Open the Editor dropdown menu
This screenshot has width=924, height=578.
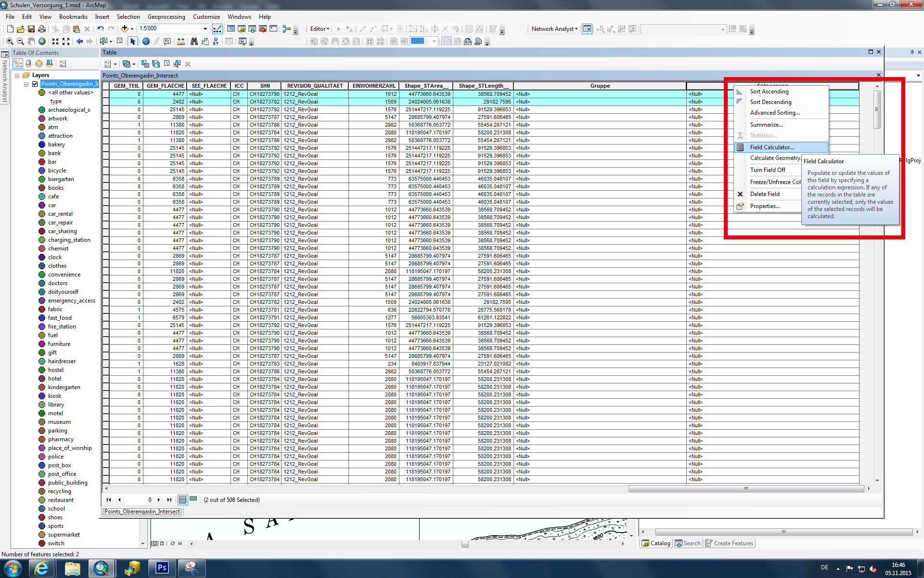coord(320,29)
